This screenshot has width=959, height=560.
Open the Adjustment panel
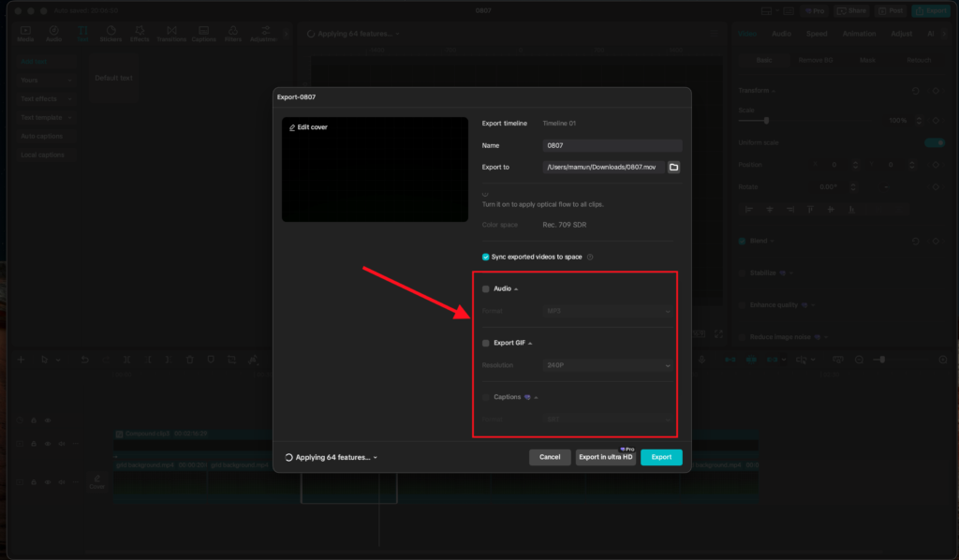pyautogui.click(x=263, y=34)
